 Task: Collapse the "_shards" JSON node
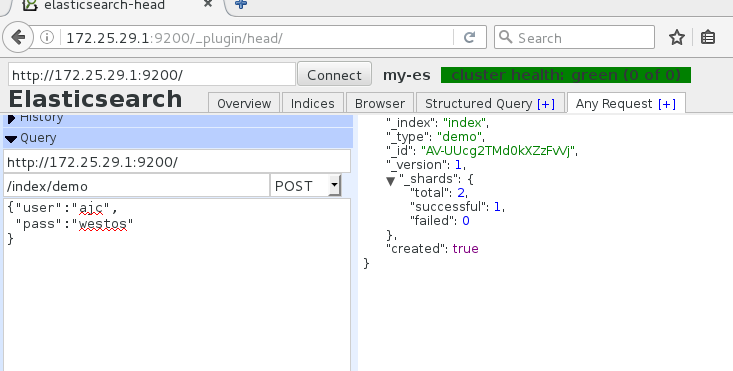pos(391,180)
